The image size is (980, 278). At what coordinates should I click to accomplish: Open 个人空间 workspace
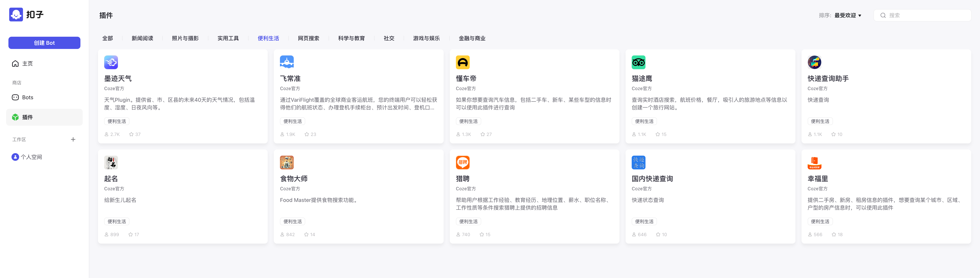(x=44, y=157)
